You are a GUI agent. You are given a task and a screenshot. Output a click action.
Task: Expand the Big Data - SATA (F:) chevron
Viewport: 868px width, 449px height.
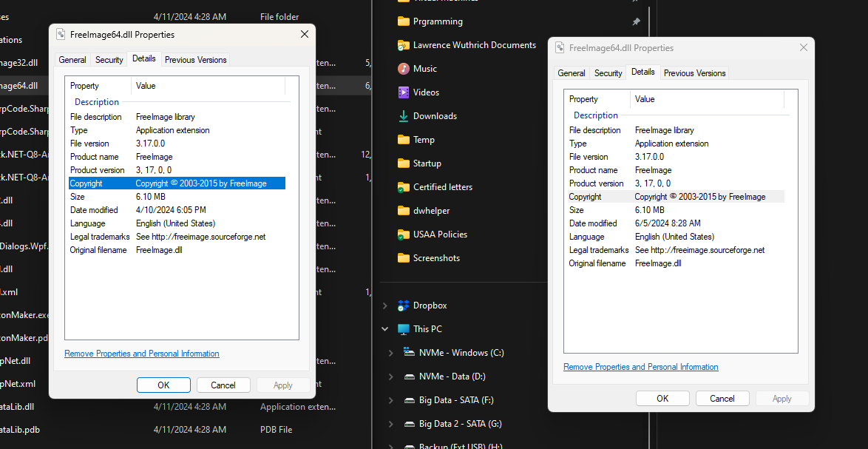[x=391, y=400]
